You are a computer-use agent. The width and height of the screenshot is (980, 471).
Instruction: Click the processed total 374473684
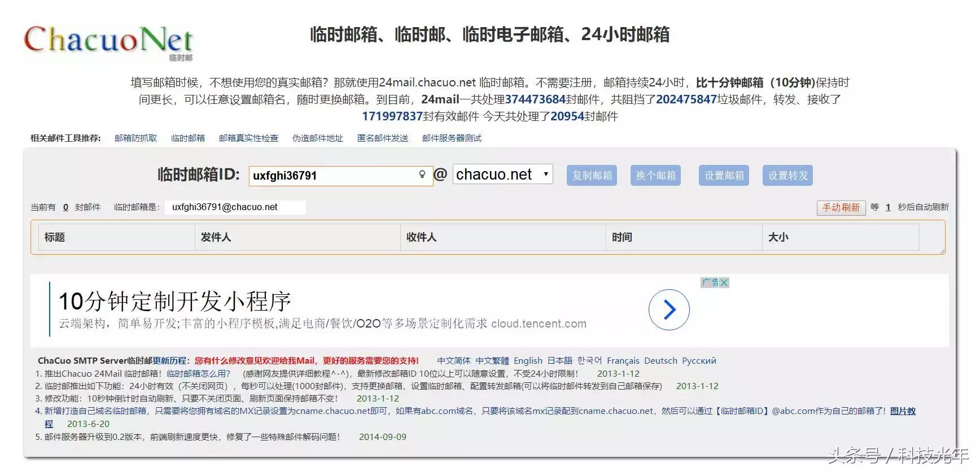535,99
